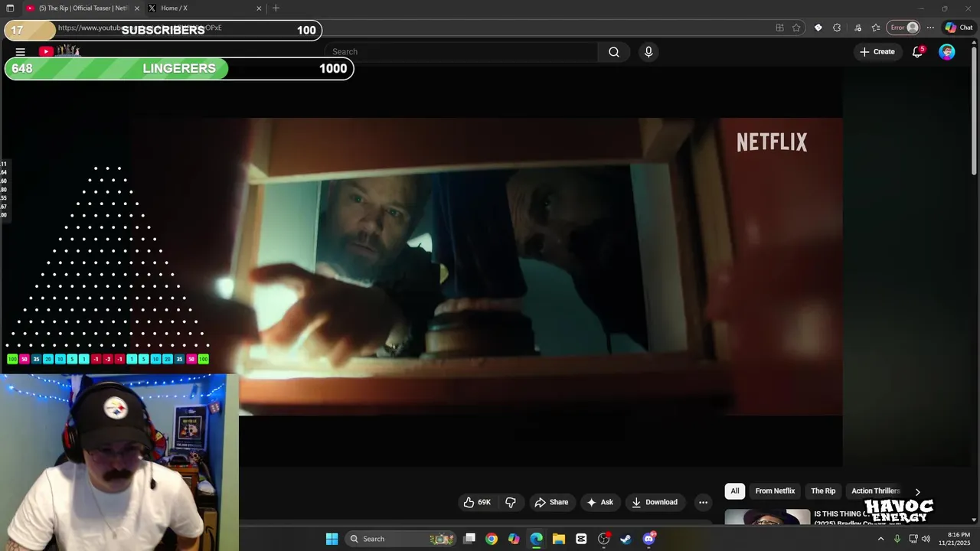This screenshot has width=980, height=551.
Task: Open CapCut from the taskbar
Action: [x=581, y=539]
